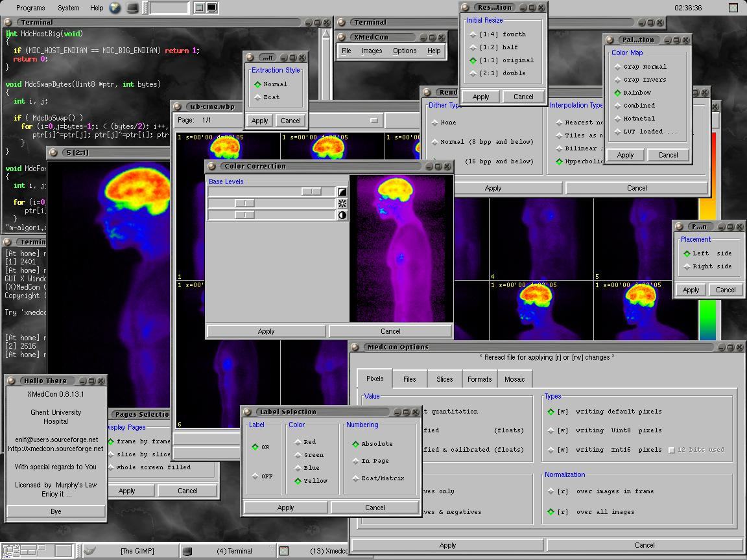
Task: Choose Gray Invers color map
Action: point(640,80)
